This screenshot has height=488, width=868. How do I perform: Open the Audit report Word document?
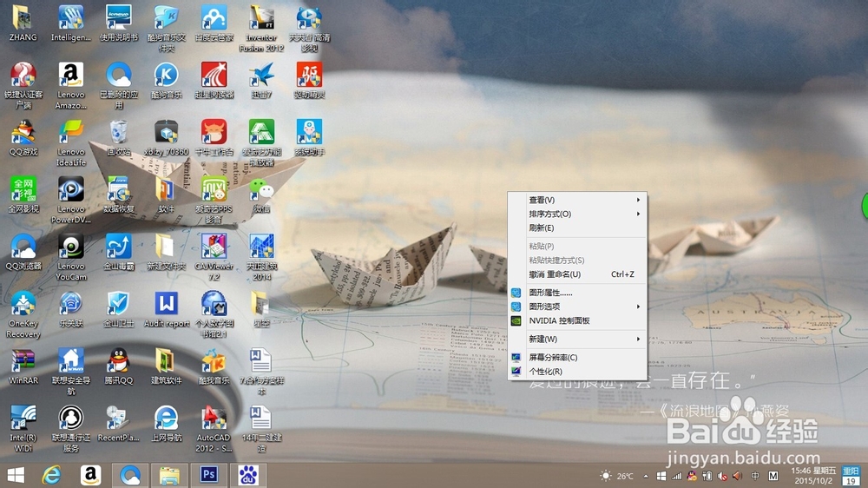point(166,310)
